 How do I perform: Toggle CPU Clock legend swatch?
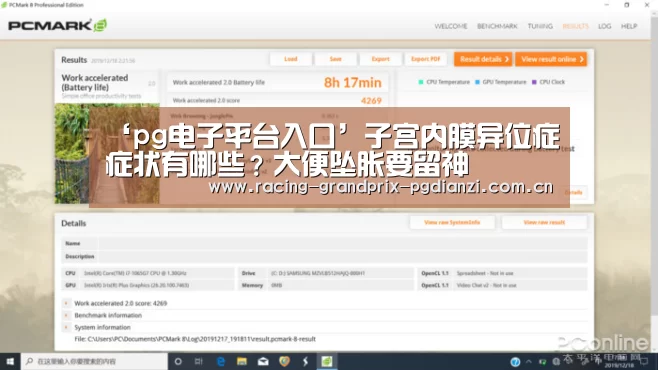(534, 82)
